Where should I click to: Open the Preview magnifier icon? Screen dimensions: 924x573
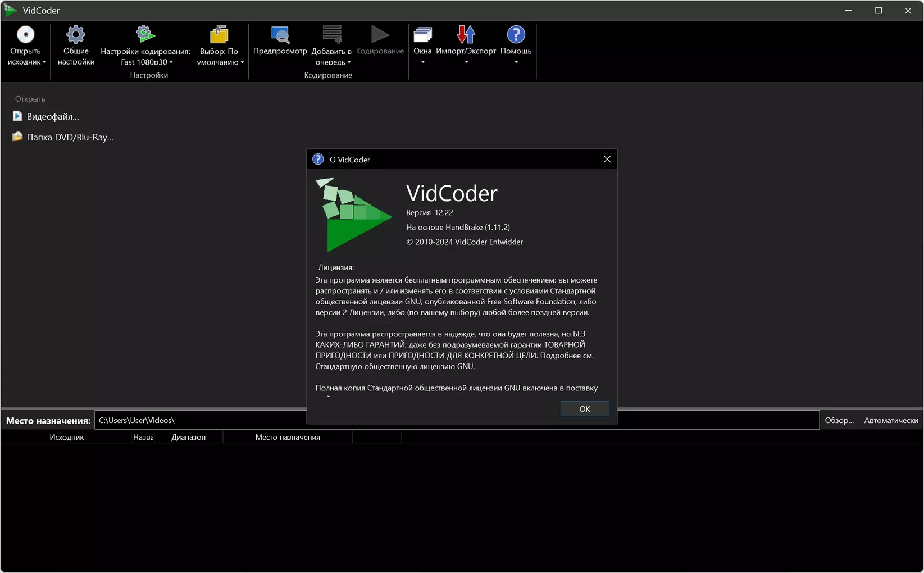click(280, 35)
